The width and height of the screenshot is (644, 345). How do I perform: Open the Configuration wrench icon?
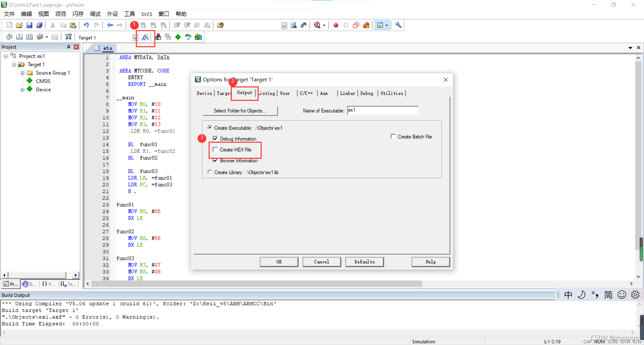(398, 25)
